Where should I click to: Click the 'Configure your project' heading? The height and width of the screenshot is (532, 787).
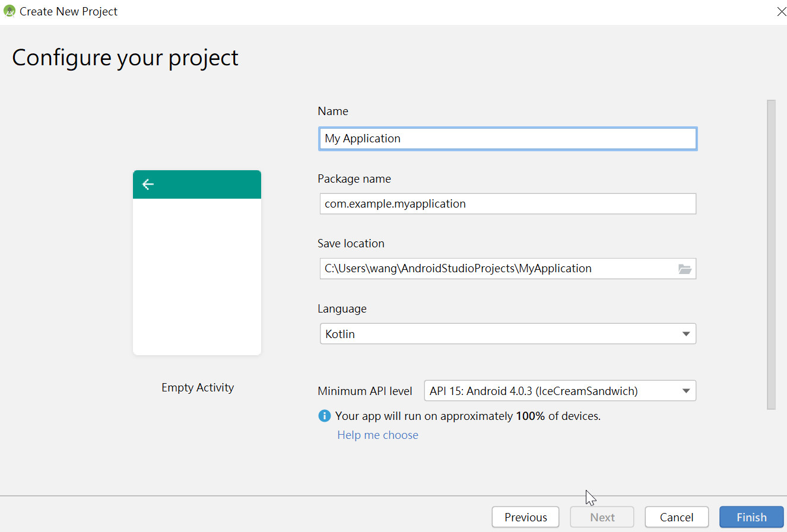[x=125, y=58]
